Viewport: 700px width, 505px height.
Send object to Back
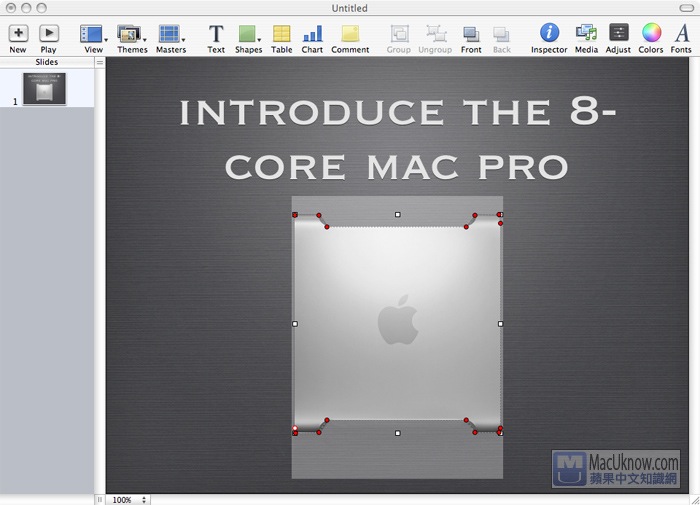point(501,38)
